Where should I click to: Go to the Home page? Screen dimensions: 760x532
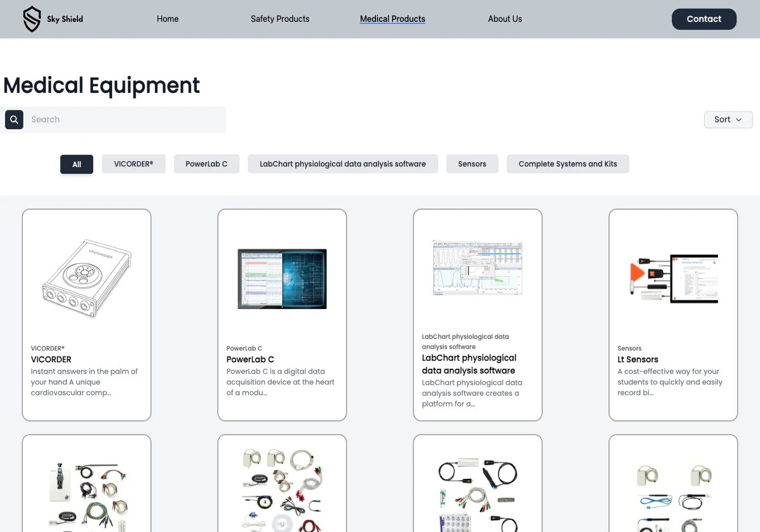[168, 19]
